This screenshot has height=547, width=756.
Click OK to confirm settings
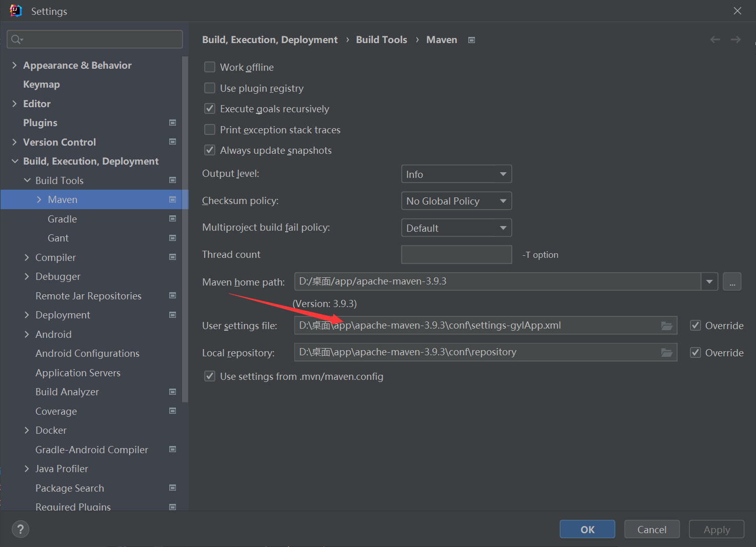[587, 530]
